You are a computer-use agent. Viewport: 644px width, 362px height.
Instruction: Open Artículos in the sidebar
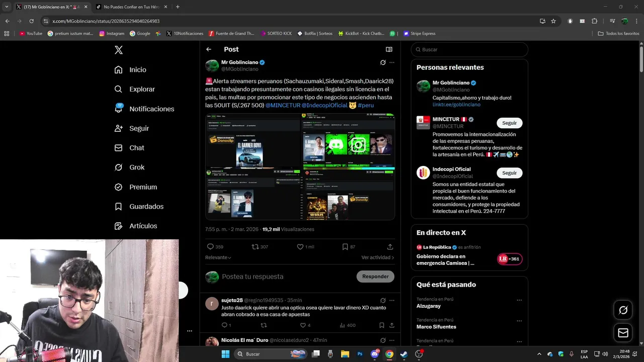click(135, 226)
